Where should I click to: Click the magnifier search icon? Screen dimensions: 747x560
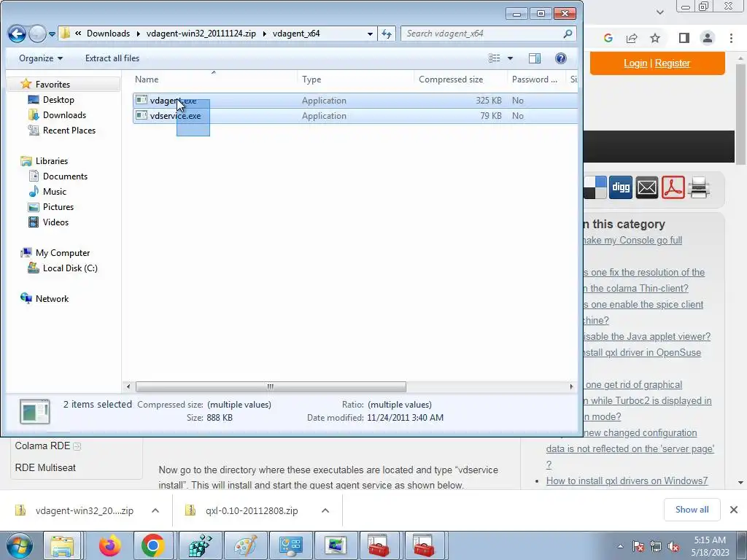567,34
